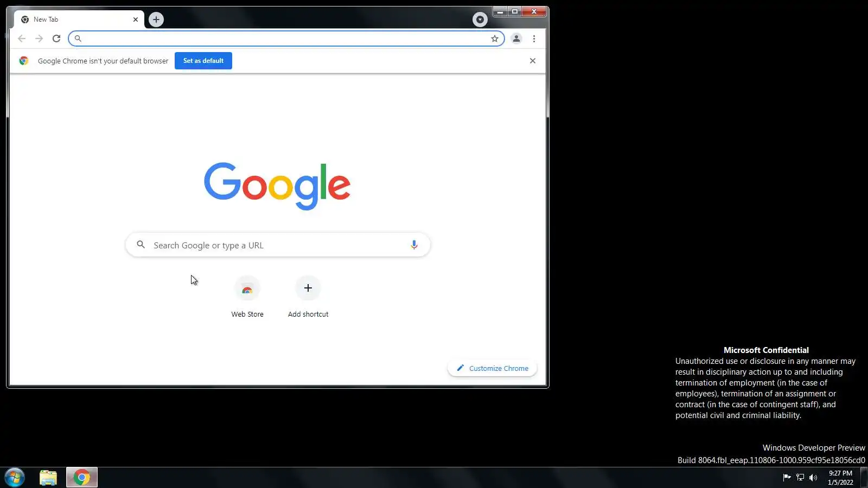Bookmark this tab with the star icon

(x=495, y=38)
